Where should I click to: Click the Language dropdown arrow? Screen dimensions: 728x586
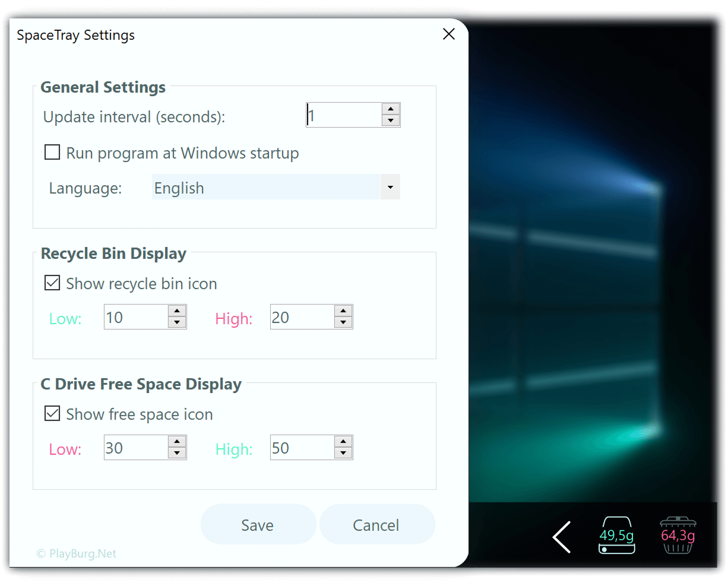390,187
